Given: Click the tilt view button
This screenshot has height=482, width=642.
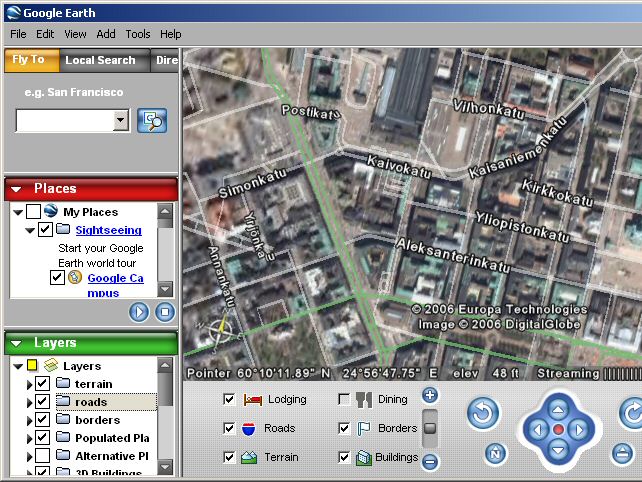Looking at the screenshot, I should coord(622,454).
